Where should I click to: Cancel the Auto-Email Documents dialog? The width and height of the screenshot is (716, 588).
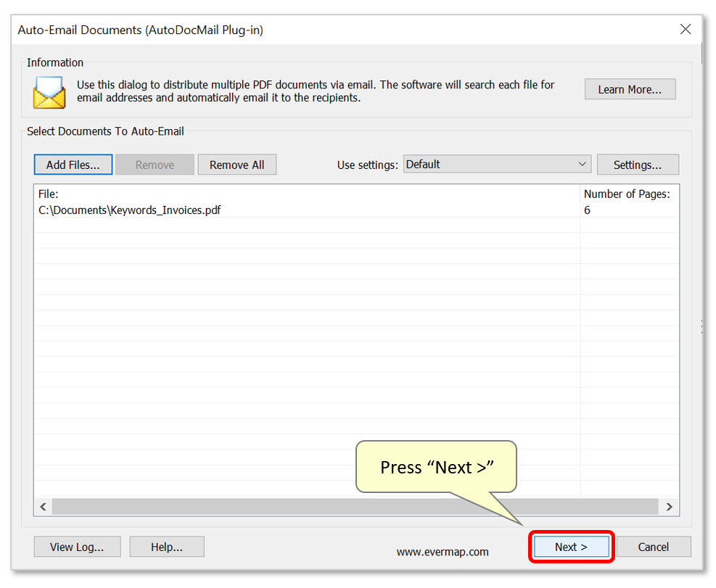click(653, 547)
